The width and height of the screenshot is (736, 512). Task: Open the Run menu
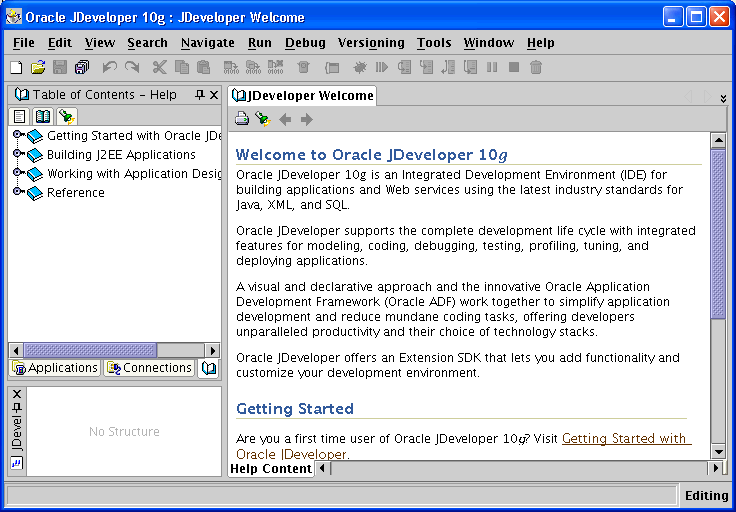pos(260,43)
